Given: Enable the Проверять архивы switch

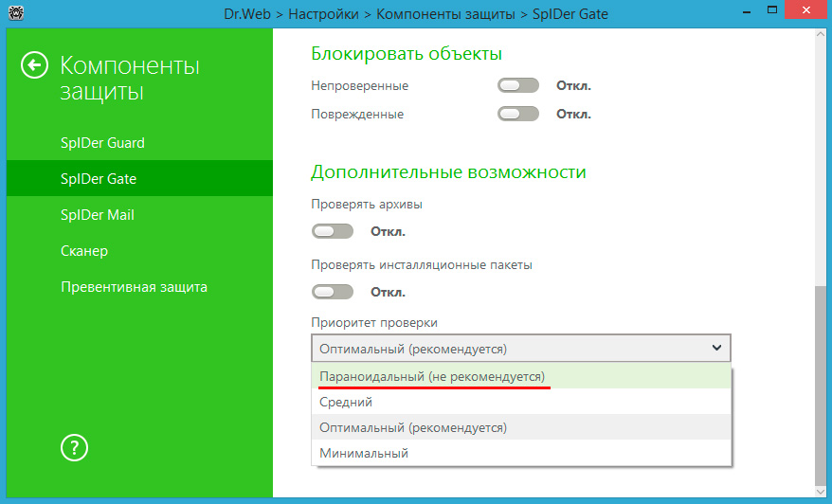Looking at the screenshot, I should 333,231.
